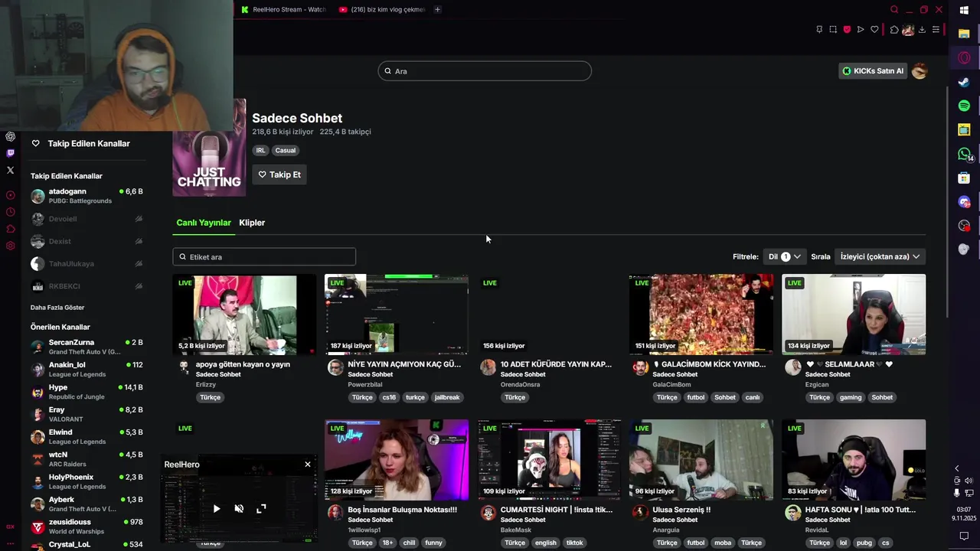Open SercanZurna in recommended channels
980x551 pixels.
tap(87, 347)
